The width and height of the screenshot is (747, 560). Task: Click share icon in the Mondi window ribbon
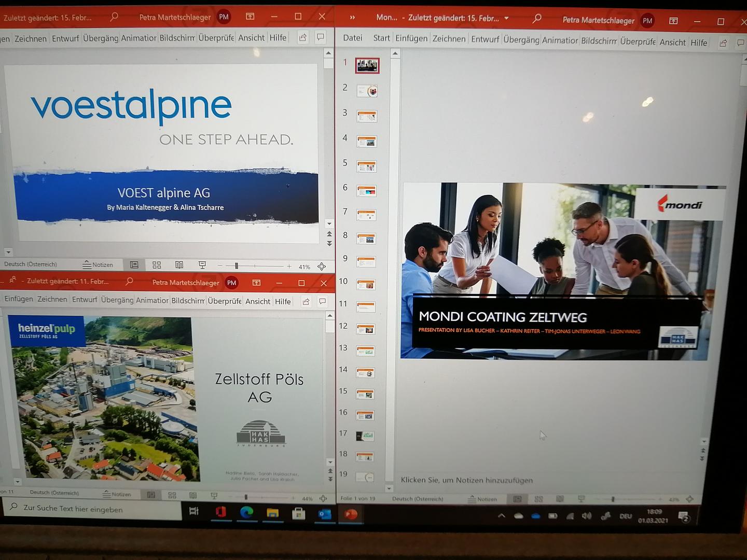tap(723, 43)
